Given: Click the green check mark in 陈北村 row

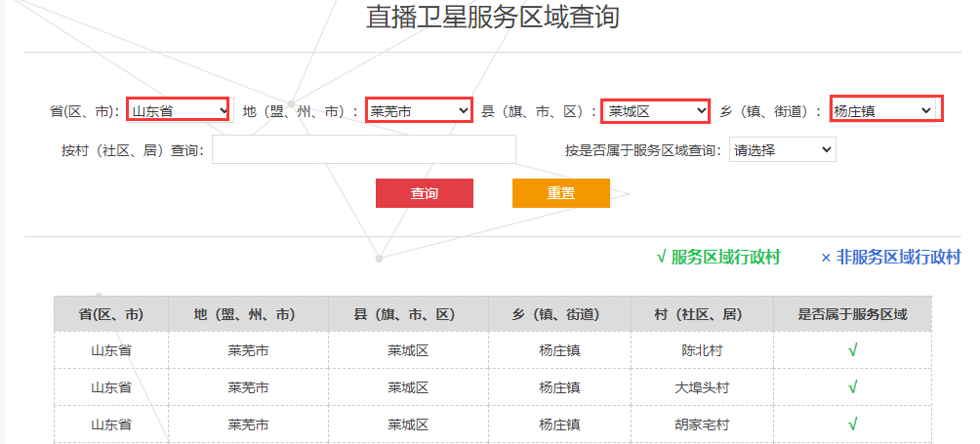Looking at the screenshot, I should tap(852, 350).
